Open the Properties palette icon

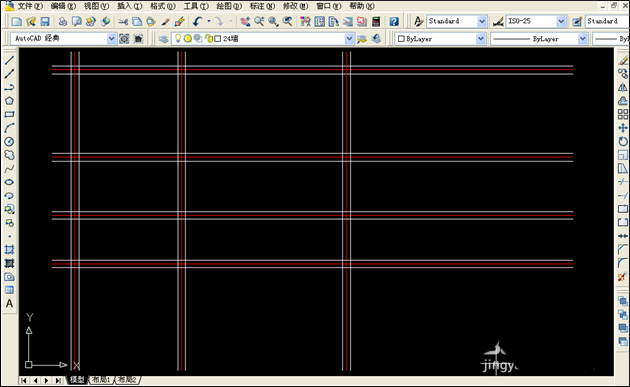[305, 21]
